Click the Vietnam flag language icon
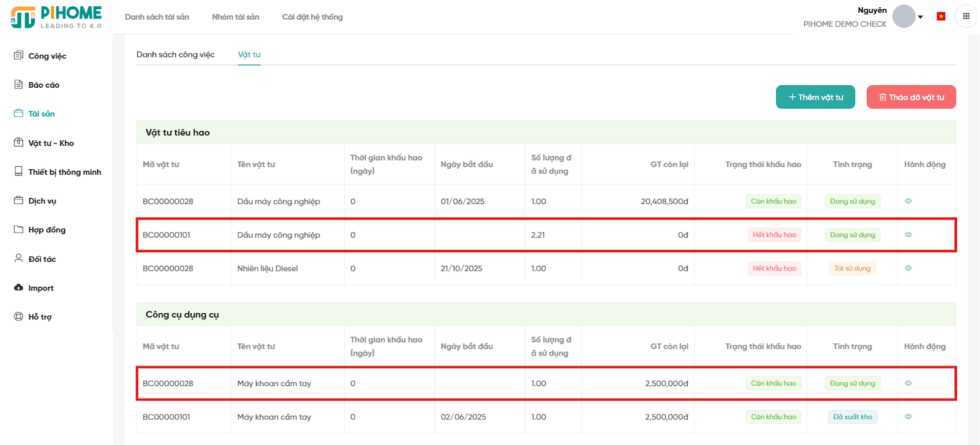The image size is (980, 445). (941, 17)
